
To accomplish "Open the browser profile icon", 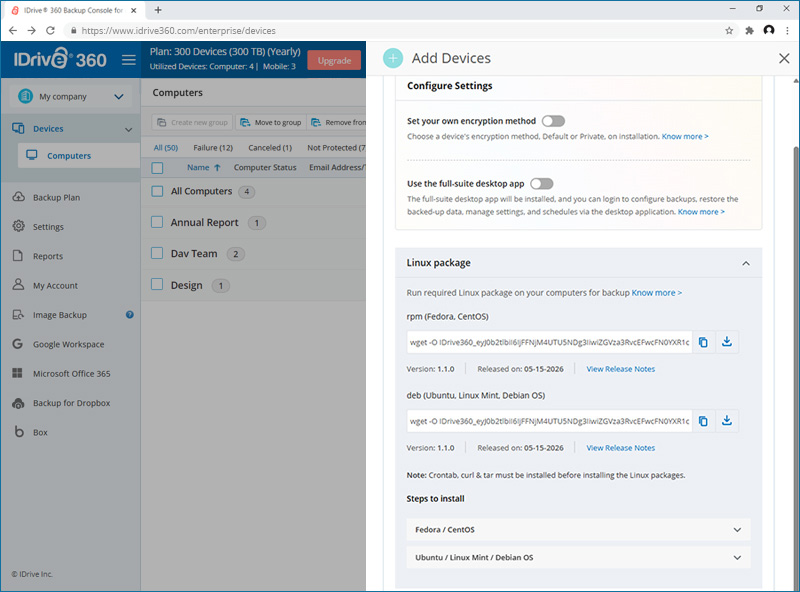I will pyautogui.click(x=769, y=30).
